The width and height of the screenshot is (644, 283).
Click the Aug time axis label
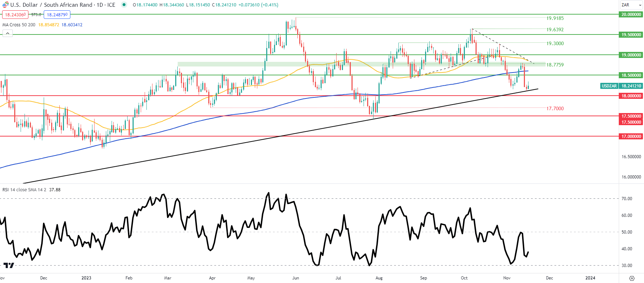[x=379, y=278]
